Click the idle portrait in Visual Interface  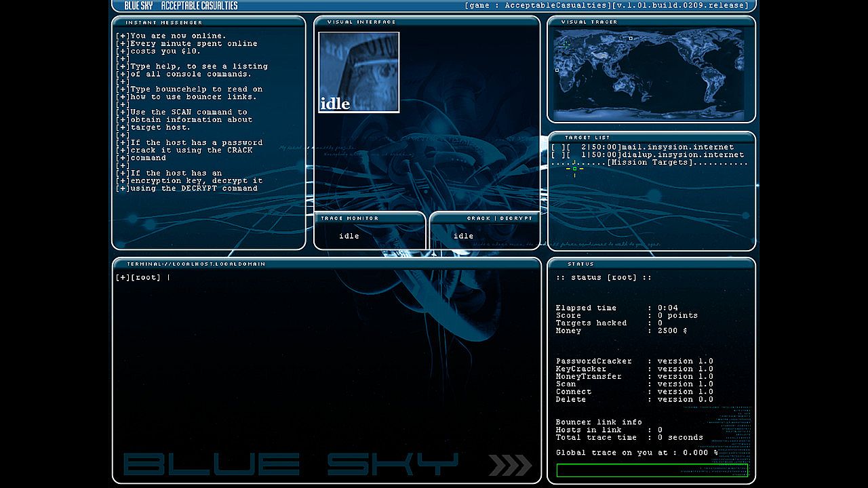click(359, 72)
